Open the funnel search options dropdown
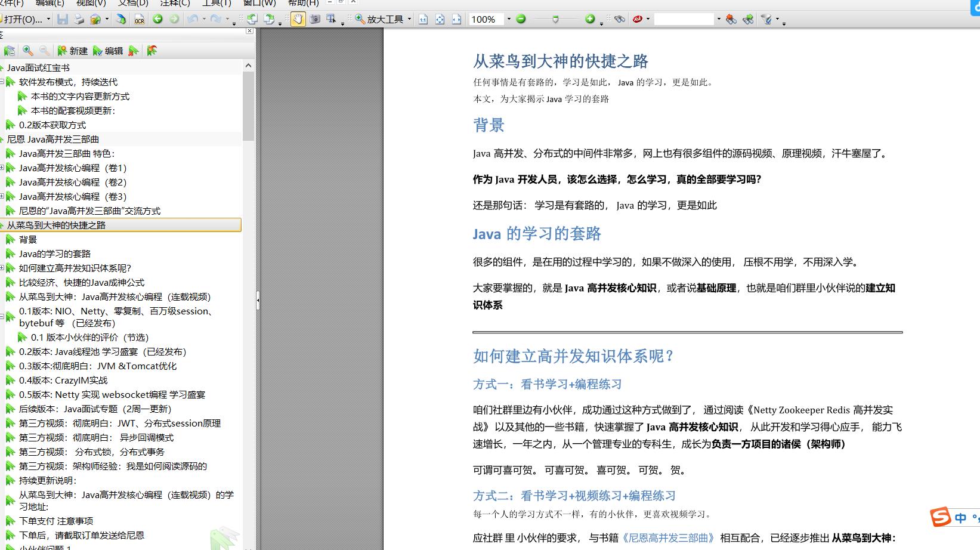 tap(778, 19)
